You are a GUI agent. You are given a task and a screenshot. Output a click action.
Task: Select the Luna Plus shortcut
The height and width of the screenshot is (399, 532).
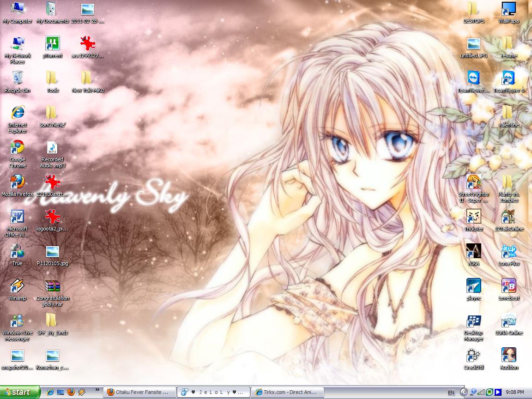[508, 255]
